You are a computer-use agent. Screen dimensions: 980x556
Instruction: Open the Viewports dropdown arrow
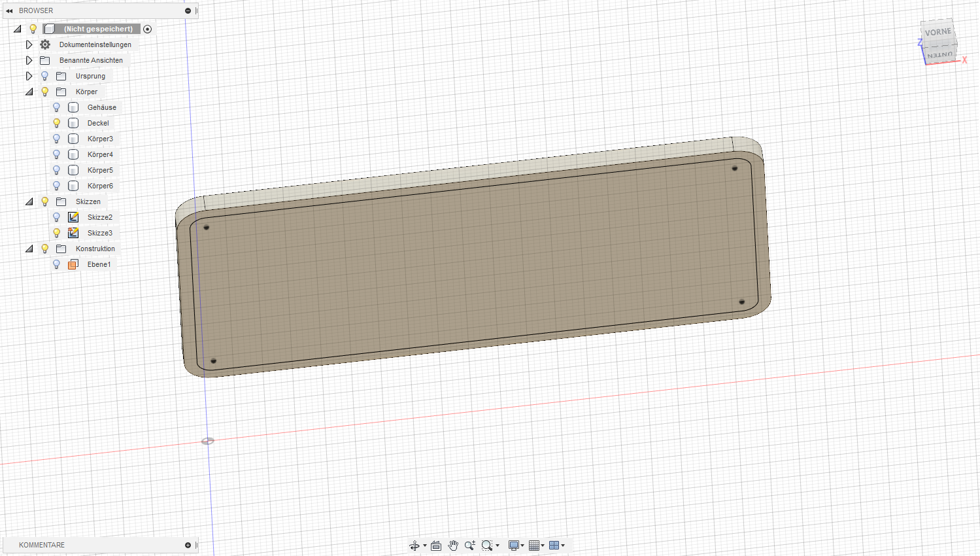pos(563,546)
